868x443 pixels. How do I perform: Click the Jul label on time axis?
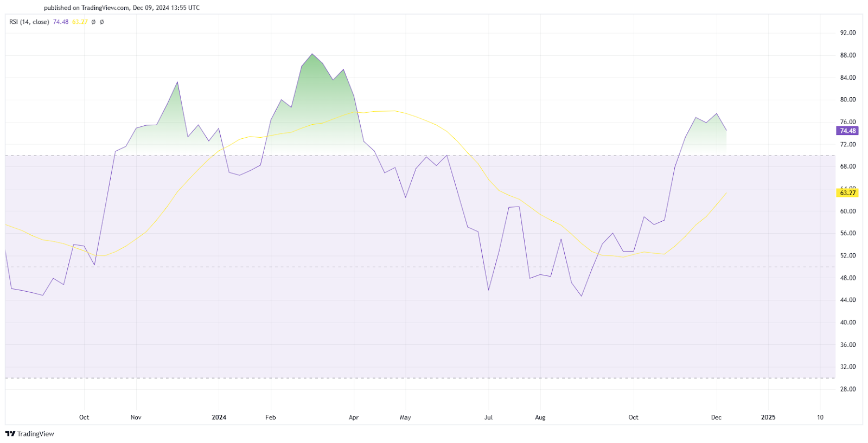(488, 418)
